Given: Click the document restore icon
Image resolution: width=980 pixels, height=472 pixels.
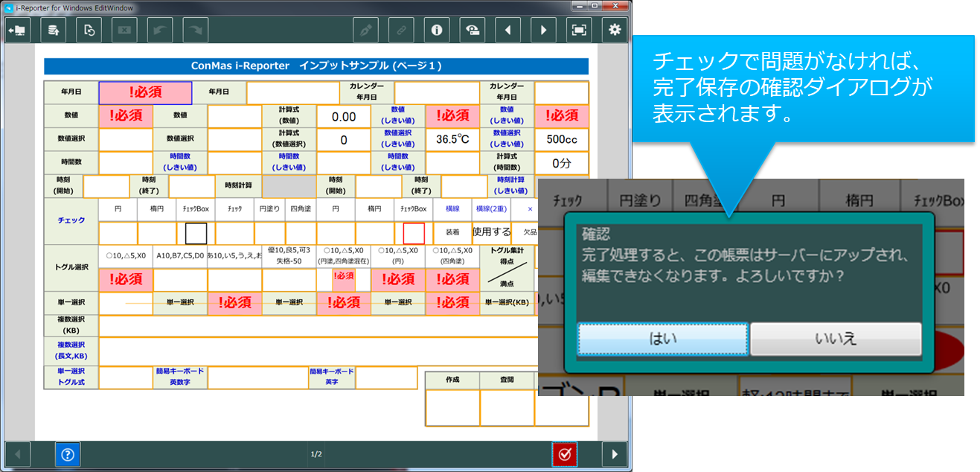Looking at the screenshot, I should (x=89, y=30).
